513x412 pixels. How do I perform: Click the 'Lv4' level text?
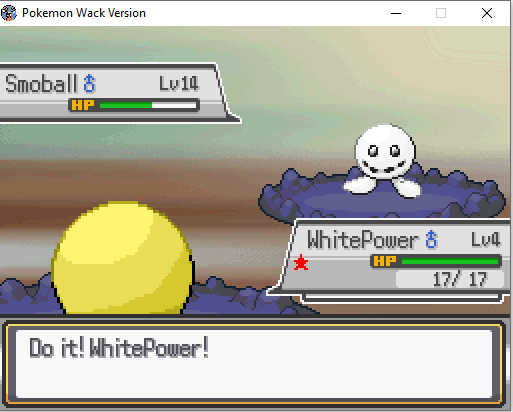(x=486, y=239)
